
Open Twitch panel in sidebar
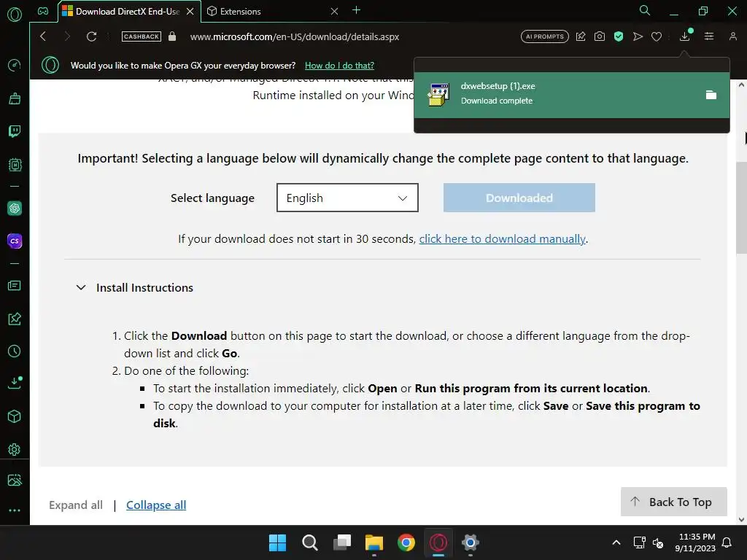(x=15, y=131)
